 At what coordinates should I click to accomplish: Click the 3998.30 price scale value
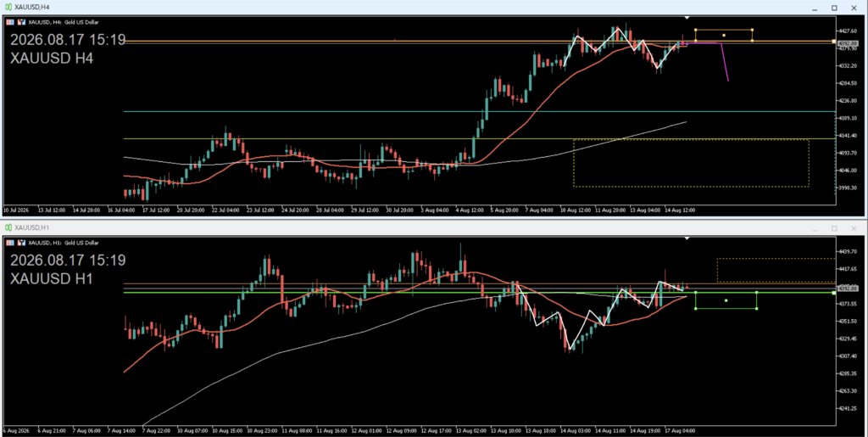click(847, 188)
